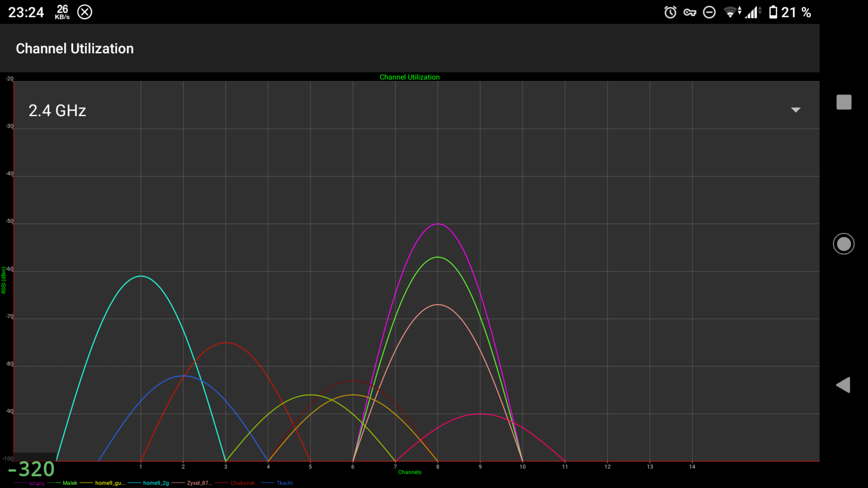Select the home9_2g legend entry
Screen dimensions: 868x488
coord(148,483)
